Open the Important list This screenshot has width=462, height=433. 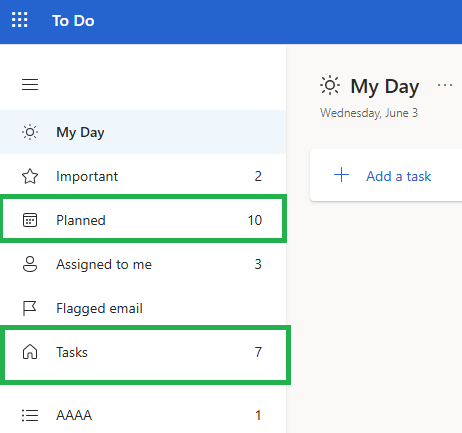(x=143, y=176)
